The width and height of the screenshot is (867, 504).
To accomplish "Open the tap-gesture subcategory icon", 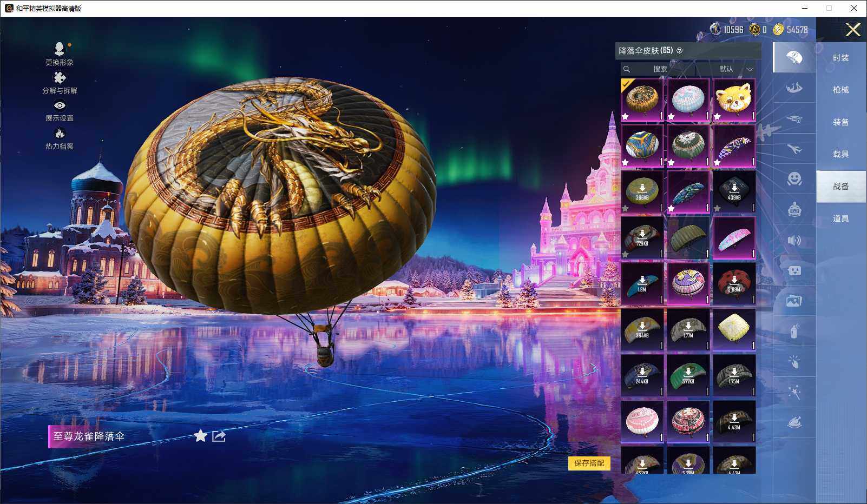I will (794, 361).
